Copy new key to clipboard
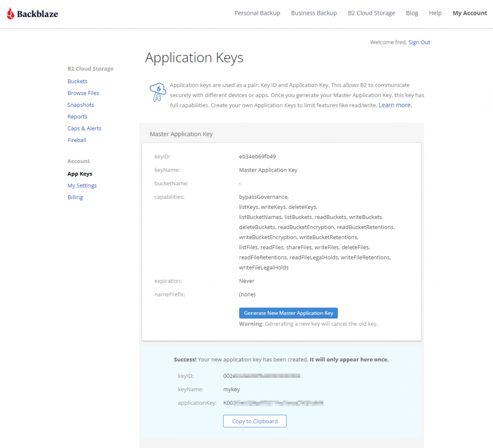Image resolution: width=493 pixels, height=448 pixels. click(x=255, y=421)
